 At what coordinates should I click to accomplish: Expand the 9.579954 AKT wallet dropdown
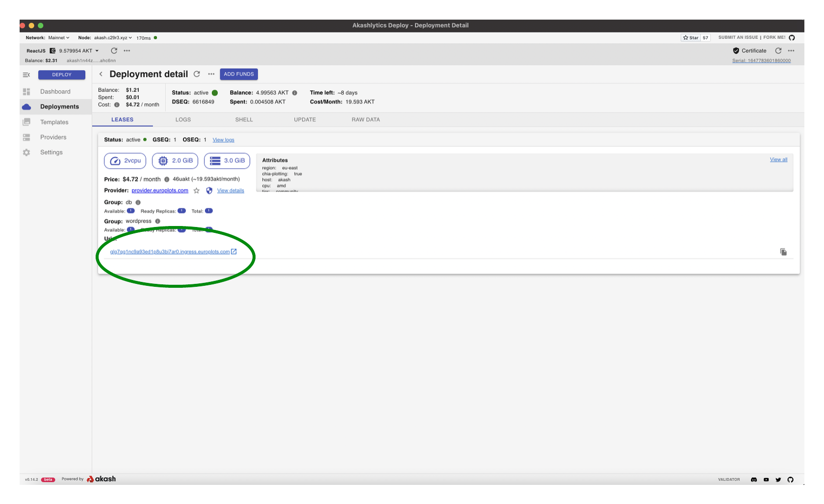click(79, 50)
